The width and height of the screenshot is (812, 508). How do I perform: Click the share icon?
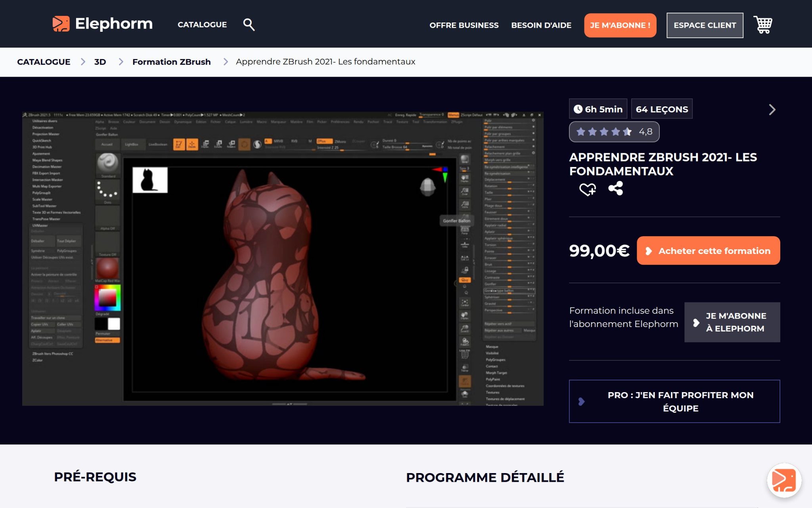[616, 188]
